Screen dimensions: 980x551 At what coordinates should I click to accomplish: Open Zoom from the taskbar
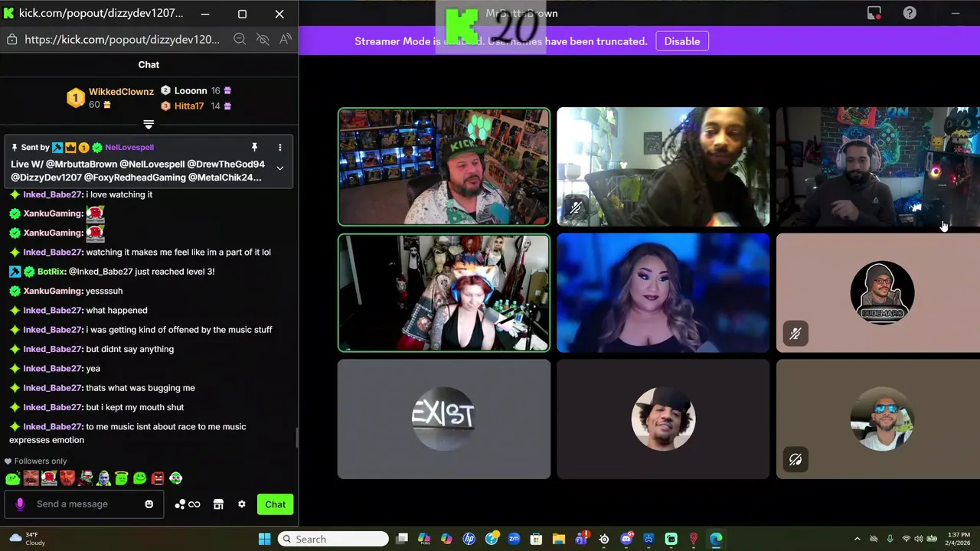click(x=514, y=539)
